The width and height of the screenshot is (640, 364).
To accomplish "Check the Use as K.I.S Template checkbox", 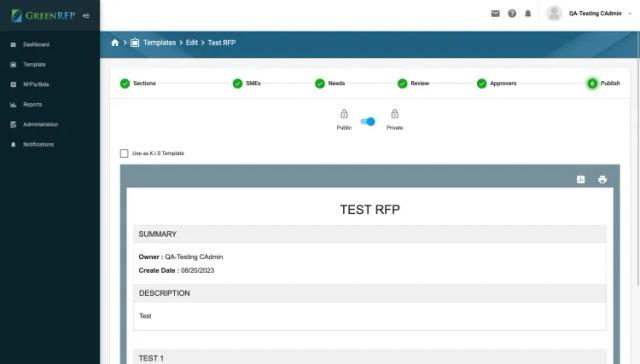I will click(124, 153).
